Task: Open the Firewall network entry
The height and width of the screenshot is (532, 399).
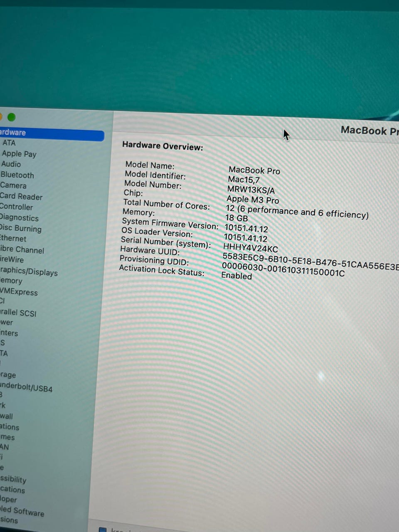Action: pyautogui.click(x=6, y=416)
